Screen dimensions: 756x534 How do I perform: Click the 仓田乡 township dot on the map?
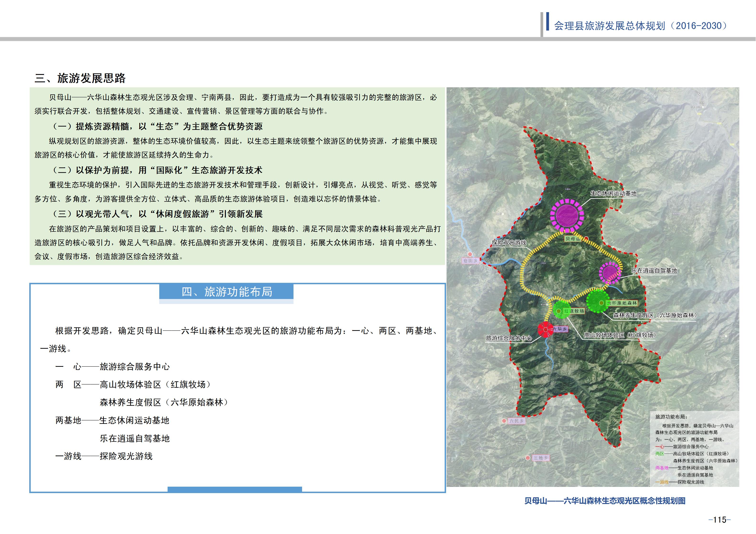470,254
